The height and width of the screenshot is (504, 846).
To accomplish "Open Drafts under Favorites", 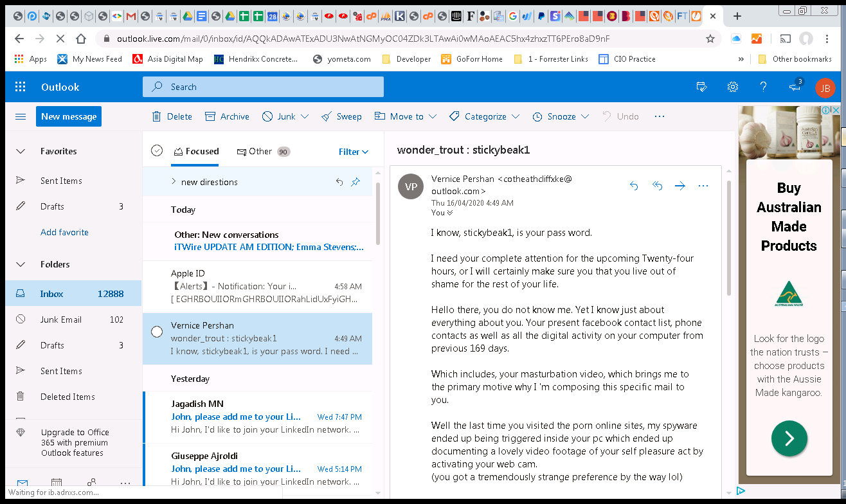I will (x=73, y=206).
